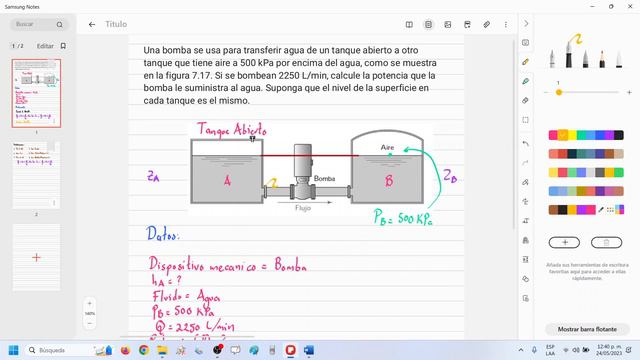Click the redo arrow
The width and height of the screenshot is (640, 360).
526,163
